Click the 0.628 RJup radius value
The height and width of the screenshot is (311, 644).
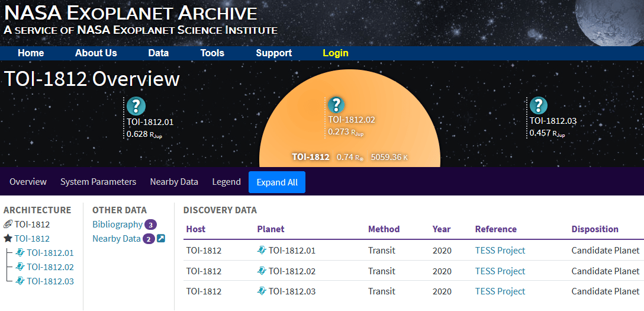pos(144,134)
